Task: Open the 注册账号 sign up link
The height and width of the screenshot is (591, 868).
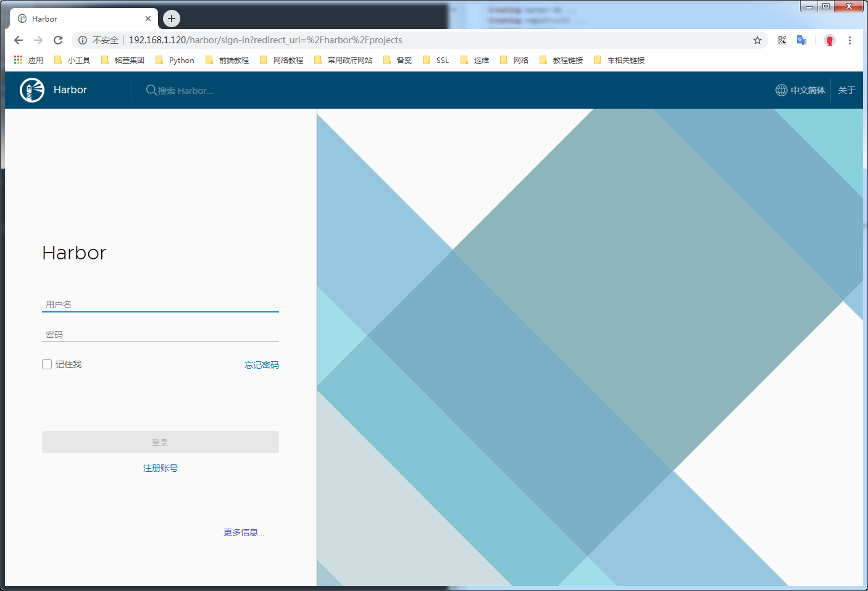Action: pyautogui.click(x=161, y=468)
